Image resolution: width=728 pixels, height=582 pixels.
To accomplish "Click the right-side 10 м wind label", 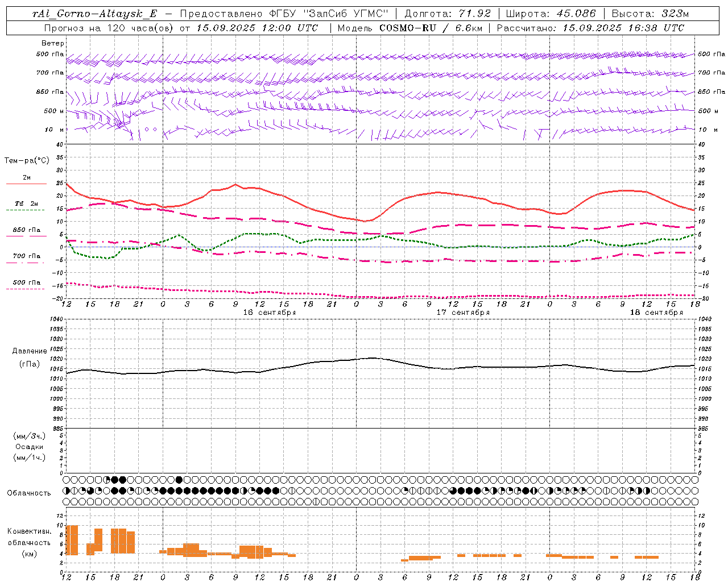I will (x=708, y=130).
